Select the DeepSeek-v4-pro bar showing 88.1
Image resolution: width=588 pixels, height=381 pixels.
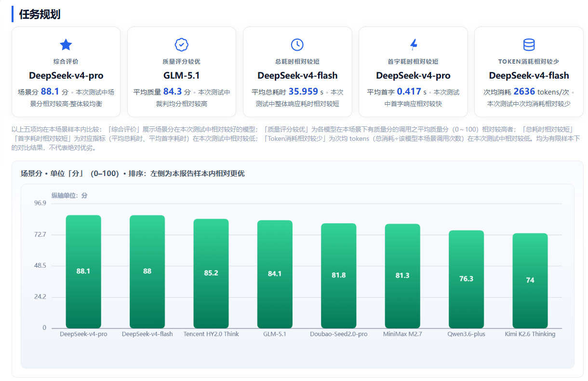click(83, 272)
